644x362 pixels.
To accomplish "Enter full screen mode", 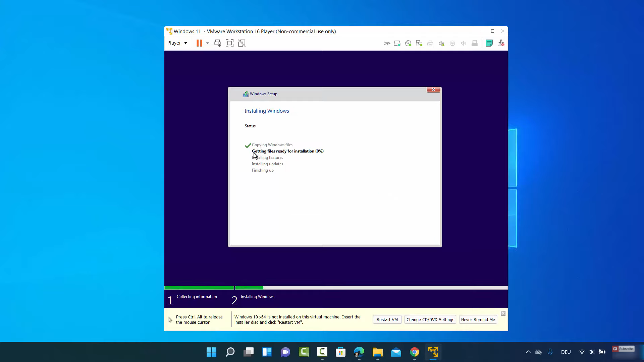I will (x=229, y=43).
